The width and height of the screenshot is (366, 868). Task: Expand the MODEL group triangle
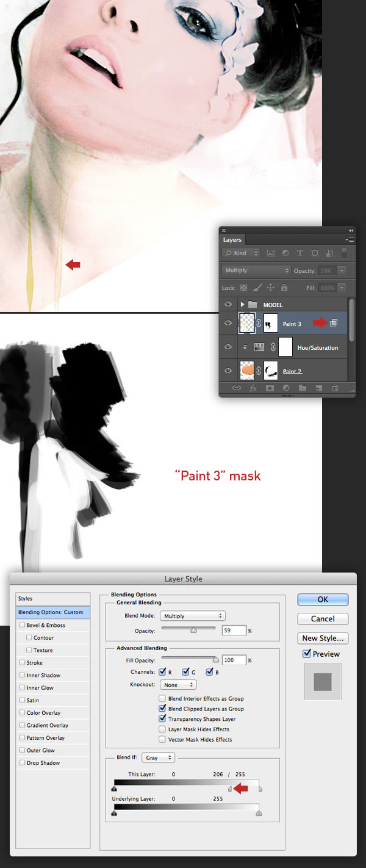click(x=242, y=305)
